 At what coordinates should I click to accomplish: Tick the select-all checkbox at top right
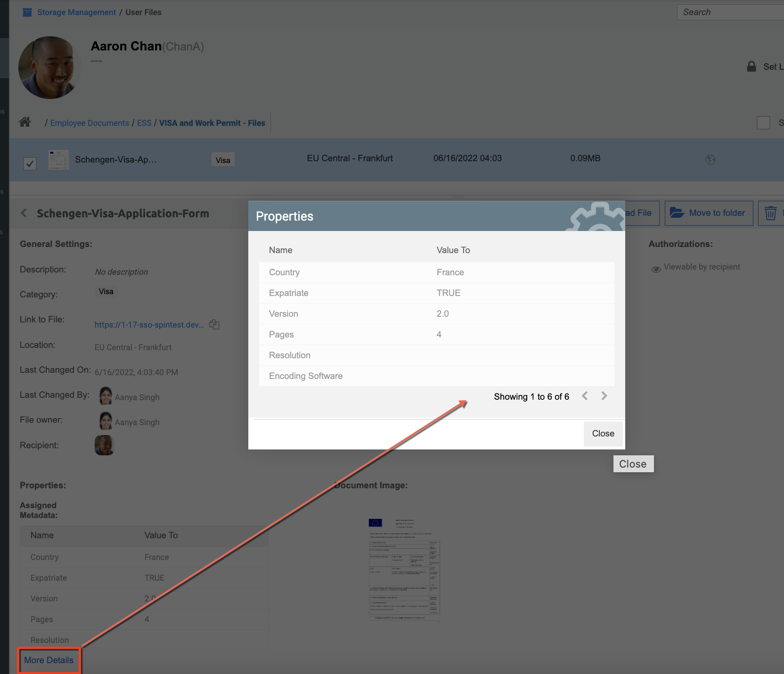pyautogui.click(x=763, y=123)
